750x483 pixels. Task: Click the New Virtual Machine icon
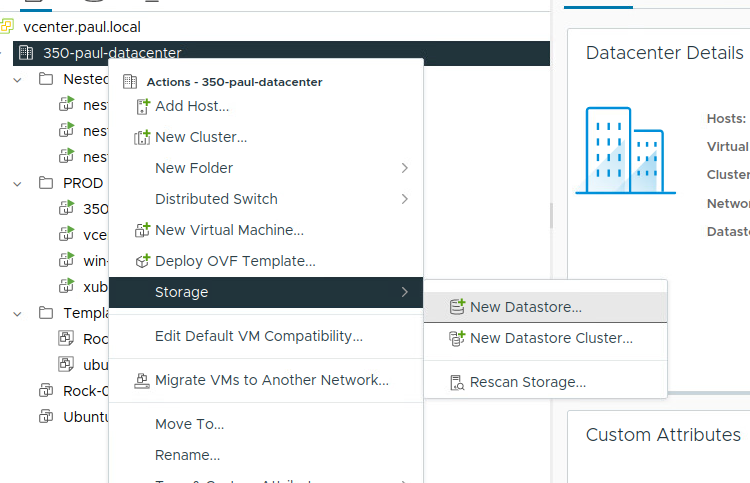[142, 230]
